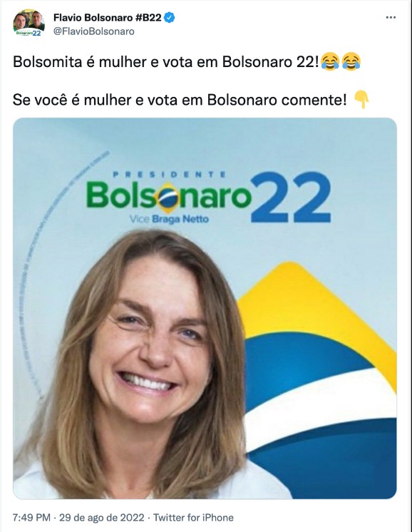Click the woman's face in the photo
This screenshot has width=412, height=532.
pos(151,343)
